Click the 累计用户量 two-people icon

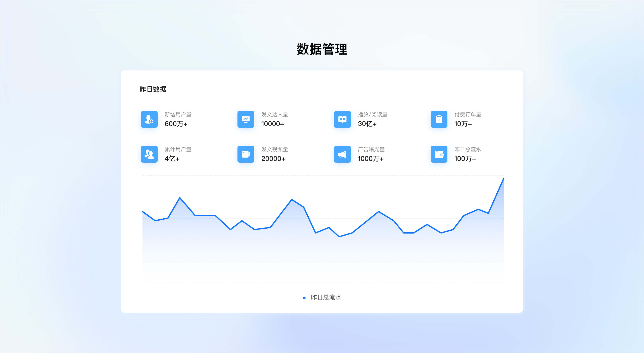click(x=149, y=154)
